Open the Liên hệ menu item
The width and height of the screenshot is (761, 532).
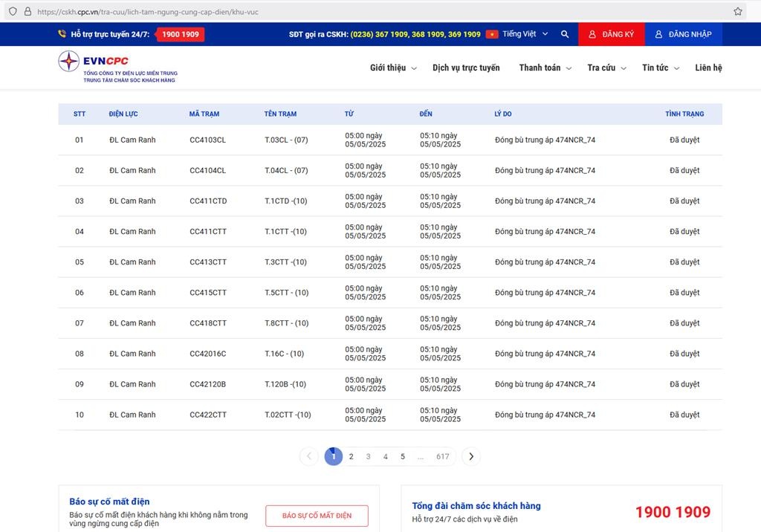[x=708, y=68]
